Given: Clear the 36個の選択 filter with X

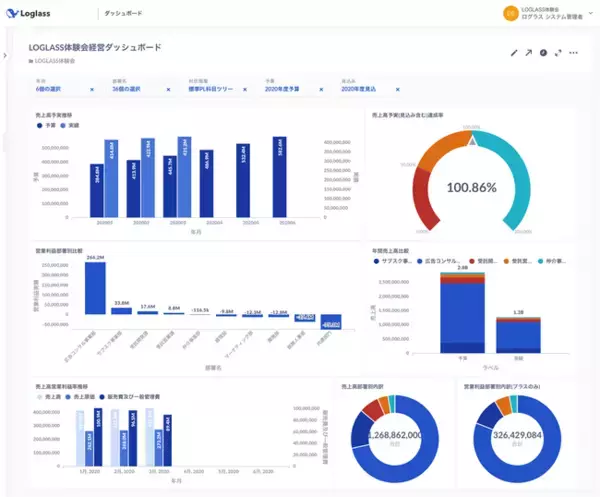Looking at the screenshot, I should [x=168, y=90].
